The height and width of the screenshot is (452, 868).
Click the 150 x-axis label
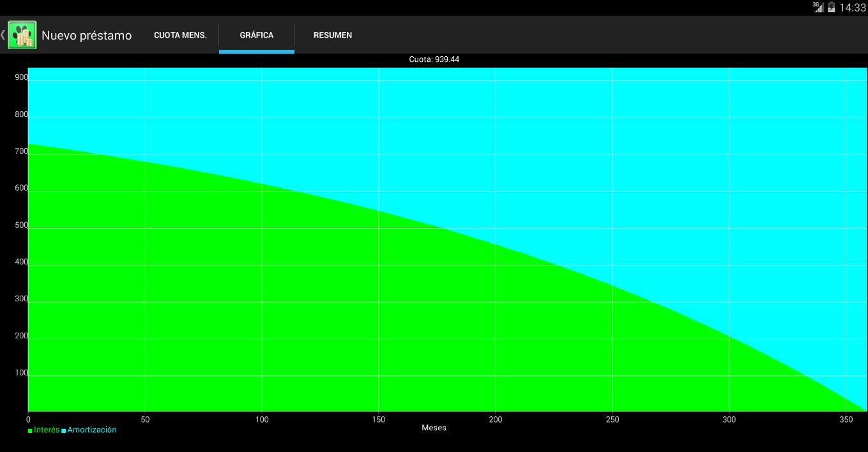coord(379,419)
